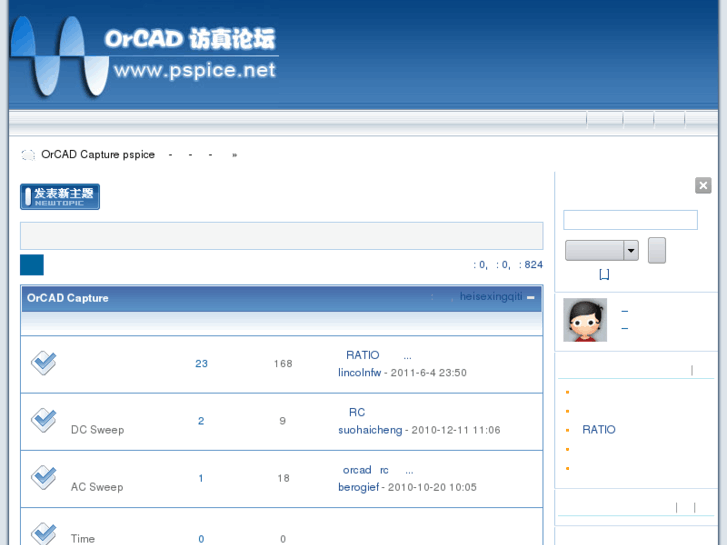Click the Time forum status icon

coord(44,533)
